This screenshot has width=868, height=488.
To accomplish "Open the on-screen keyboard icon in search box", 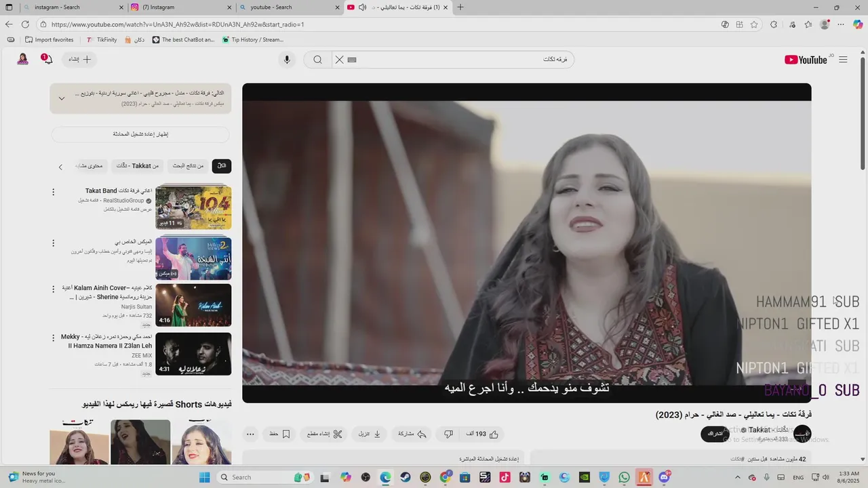I will tap(352, 60).
